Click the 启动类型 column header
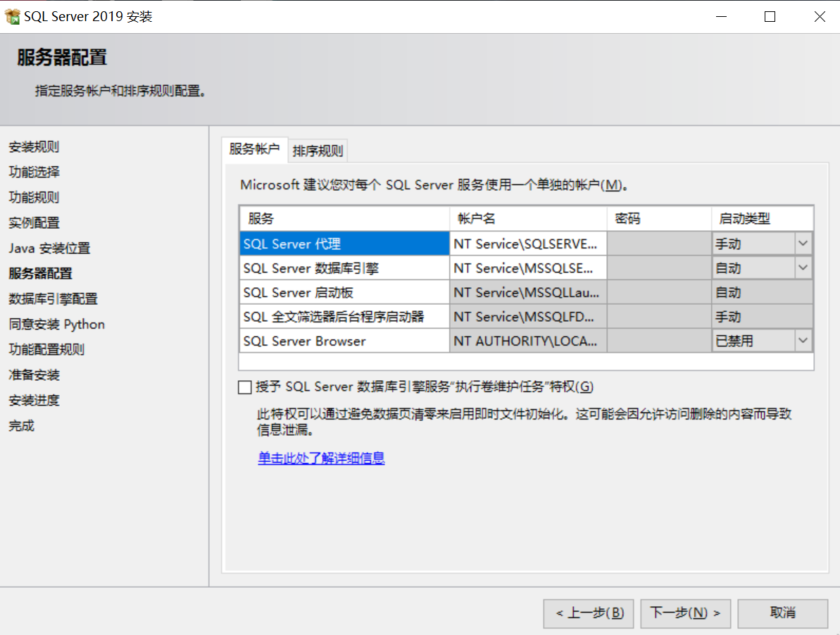Image resolution: width=840 pixels, height=635 pixels. tap(763, 218)
